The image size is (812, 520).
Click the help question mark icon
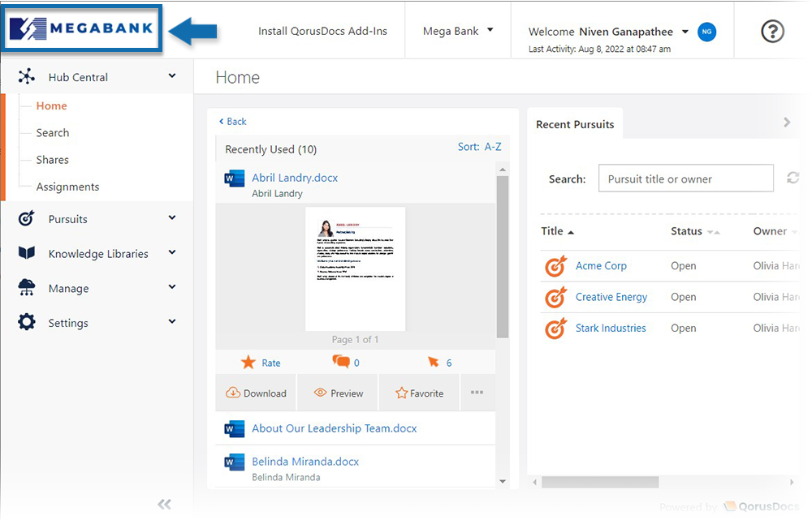pyautogui.click(x=772, y=31)
